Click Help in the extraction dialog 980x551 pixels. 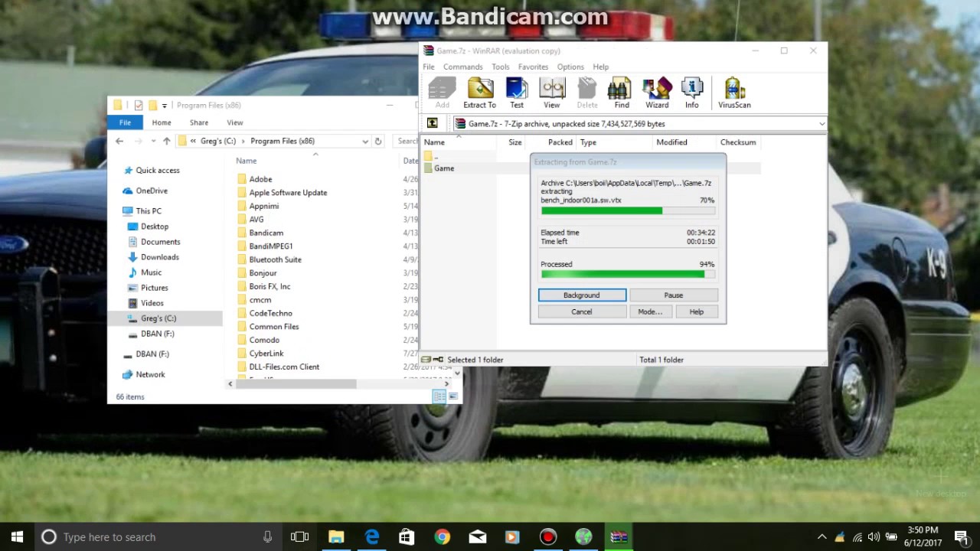pos(696,311)
